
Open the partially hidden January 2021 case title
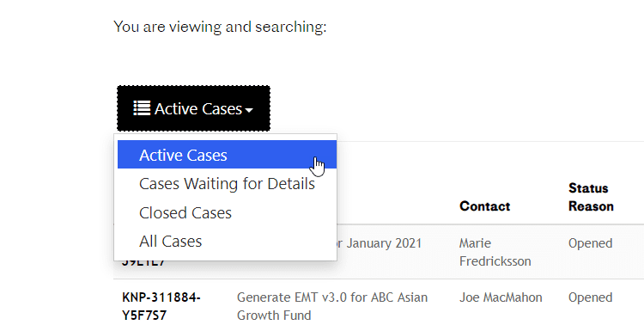380,243
